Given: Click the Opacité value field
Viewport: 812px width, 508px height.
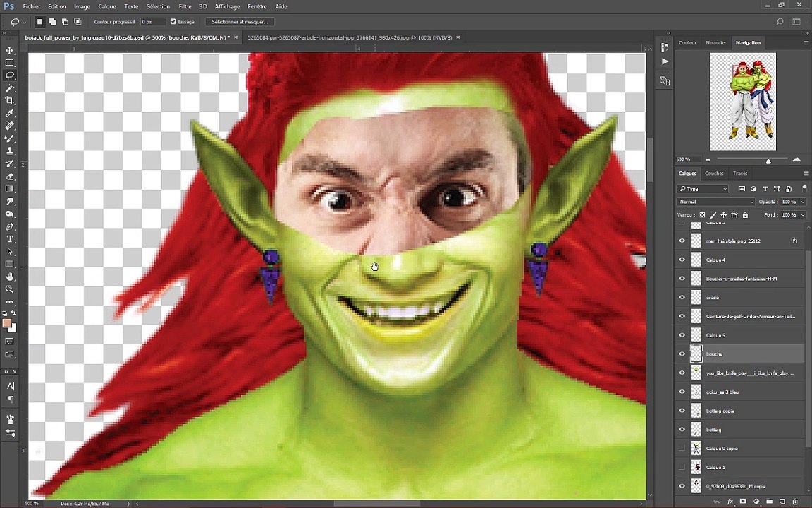Looking at the screenshot, I should tap(789, 202).
